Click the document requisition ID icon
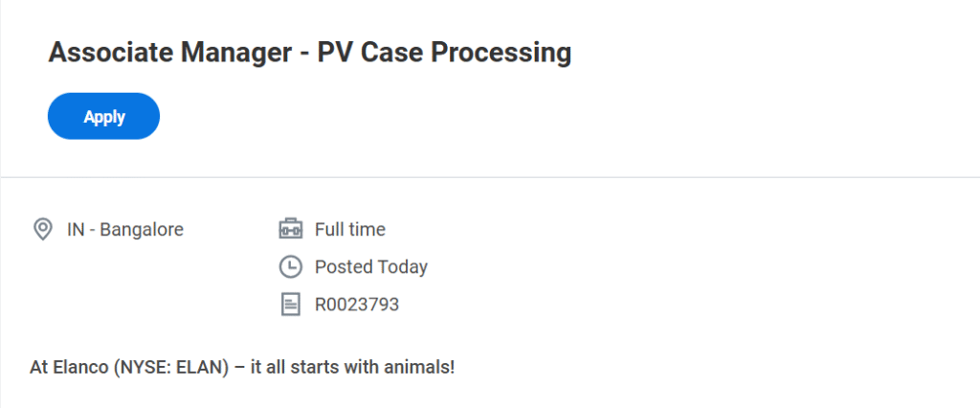This screenshot has width=980, height=408. pos(290,306)
